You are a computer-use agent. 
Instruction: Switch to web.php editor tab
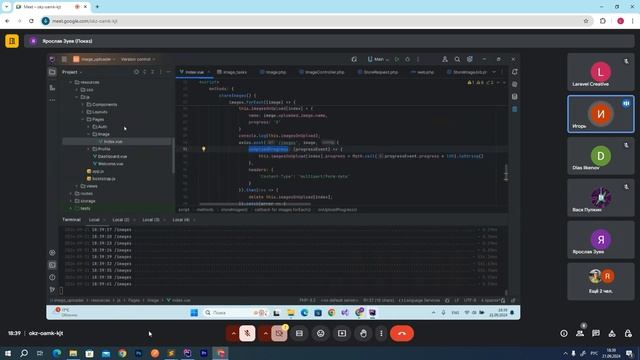[x=422, y=72]
